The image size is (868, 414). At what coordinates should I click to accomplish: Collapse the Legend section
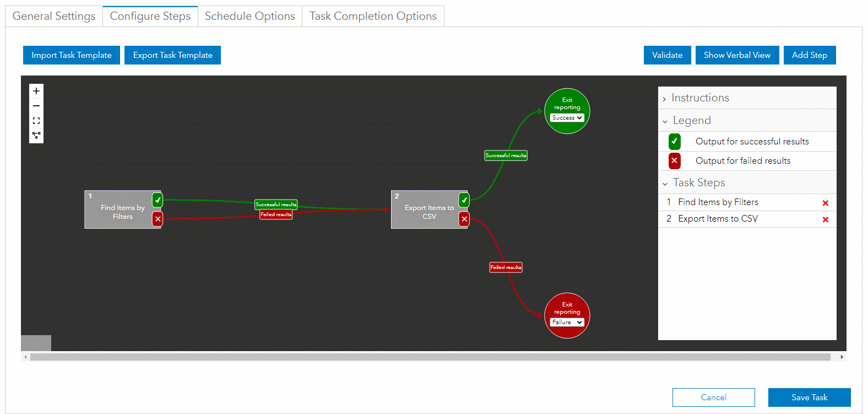pos(691,121)
